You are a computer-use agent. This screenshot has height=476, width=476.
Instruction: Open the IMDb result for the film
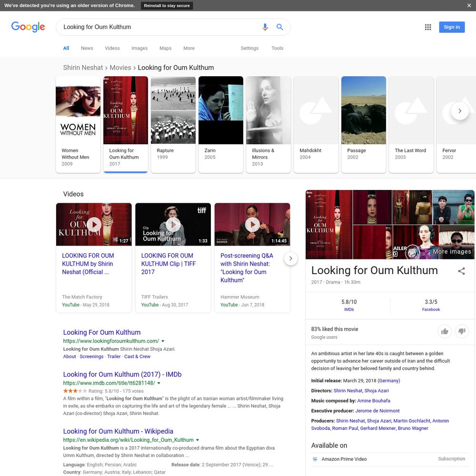[122, 374]
